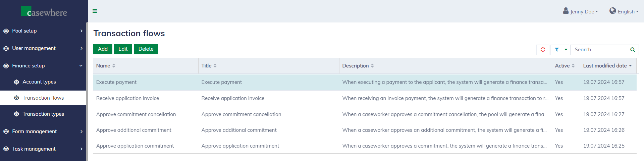Click the search magnifier icon
Viewport: 644px width, 161px height.
point(632,50)
